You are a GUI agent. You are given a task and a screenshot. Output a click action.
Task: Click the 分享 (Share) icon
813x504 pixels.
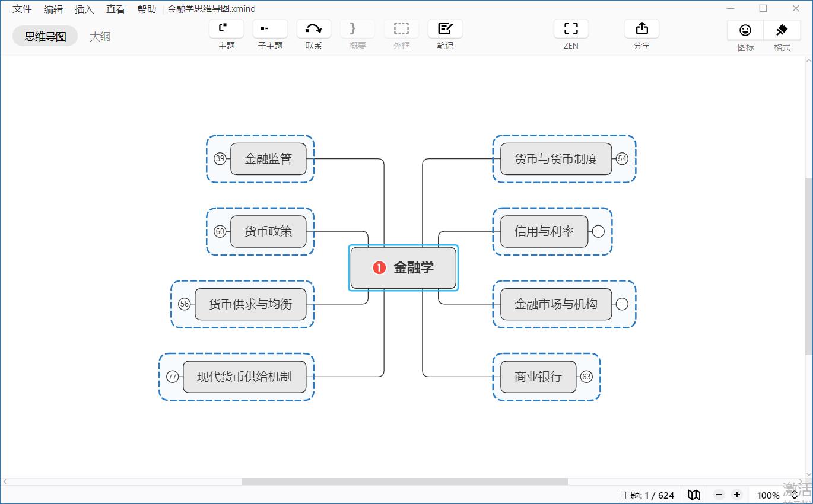pos(641,28)
